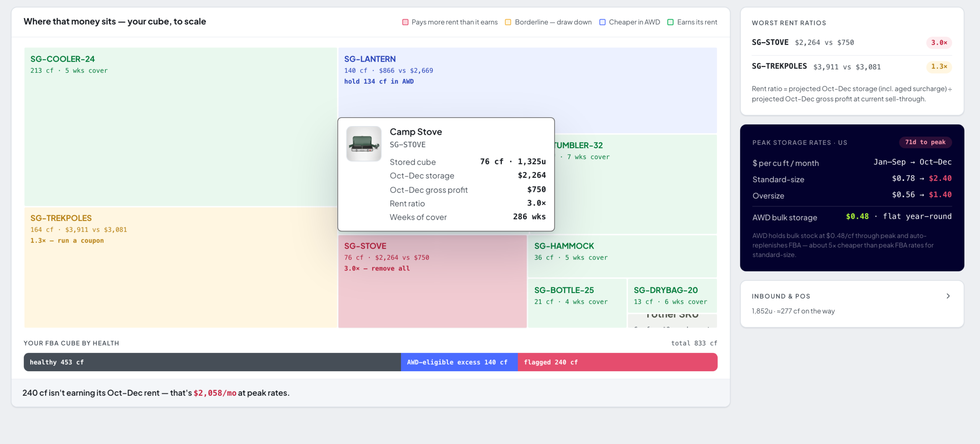Viewport: 980px width, 444px height.
Task: Click the 'WORST RENT RATIOS' heading
Action: coord(789,23)
